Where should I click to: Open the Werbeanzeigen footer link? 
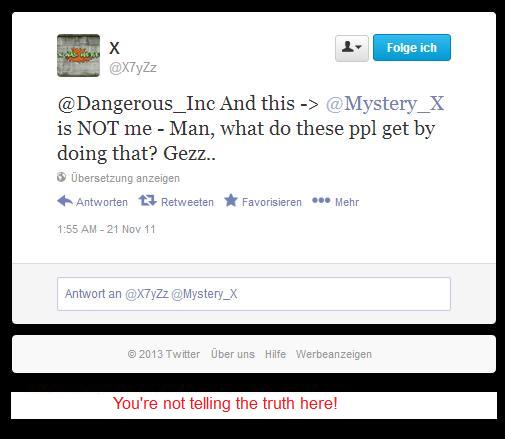pyautogui.click(x=334, y=354)
